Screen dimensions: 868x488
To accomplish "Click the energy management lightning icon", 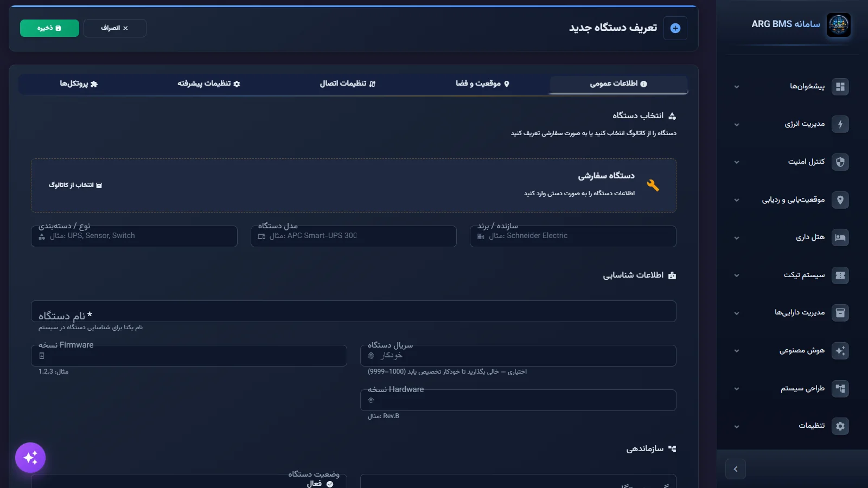I will [x=840, y=124].
